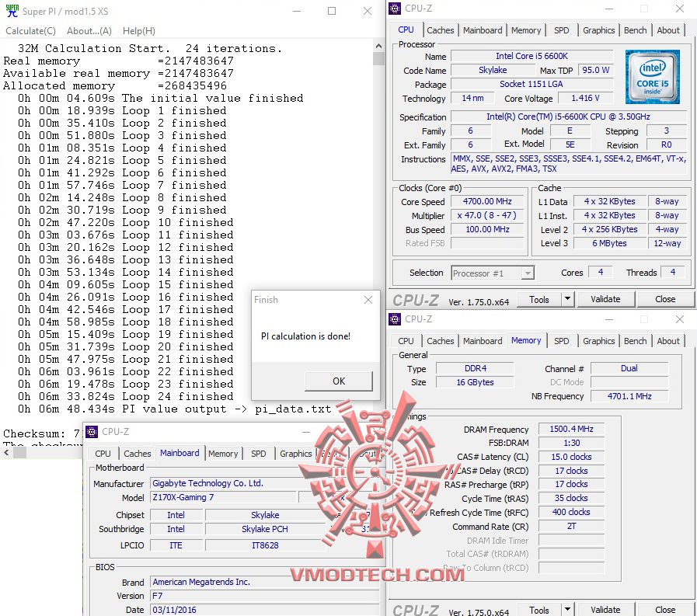Click Validate in top CPU-Z window

click(x=605, y=300)
